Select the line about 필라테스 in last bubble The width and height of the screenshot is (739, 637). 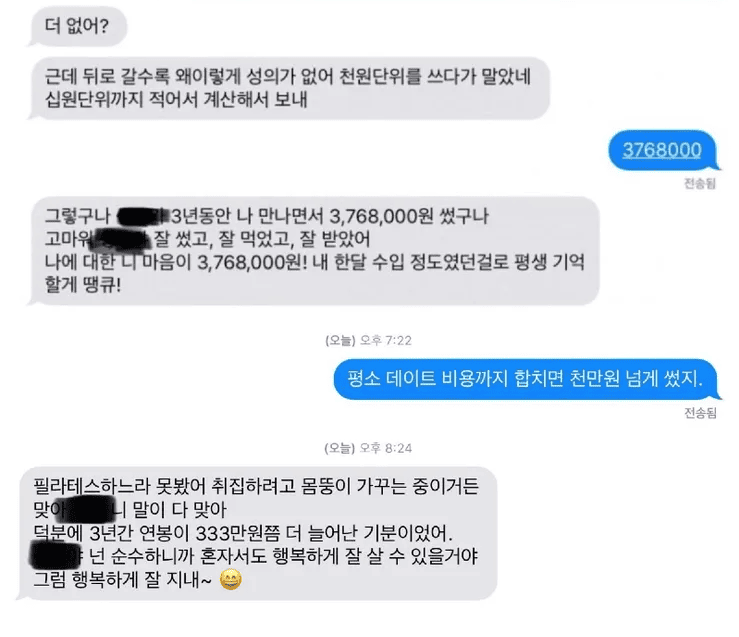256,486
